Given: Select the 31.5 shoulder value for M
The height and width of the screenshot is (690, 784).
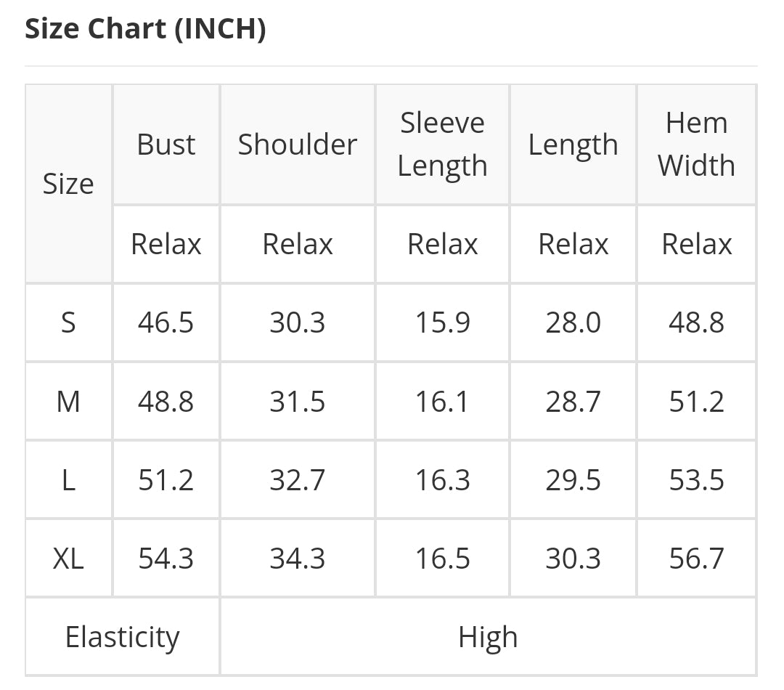Looking at the screenshot, I should tap(298, 401).
